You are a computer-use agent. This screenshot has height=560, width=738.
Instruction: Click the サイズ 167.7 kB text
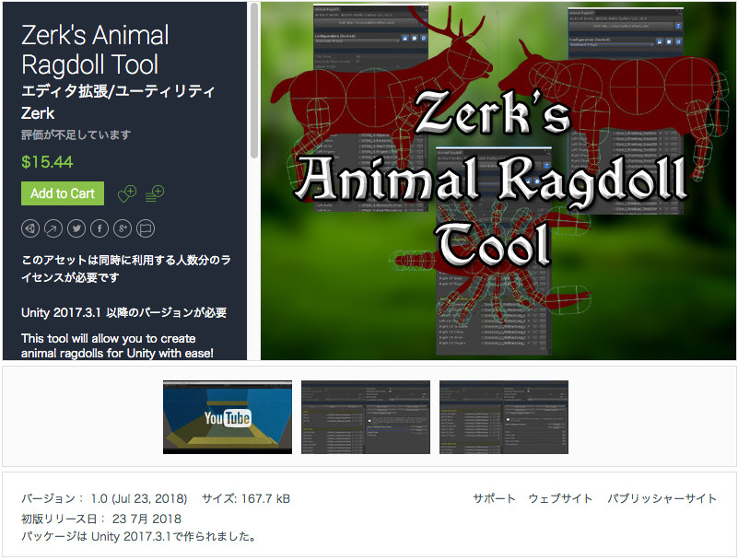tap(246, 498)
